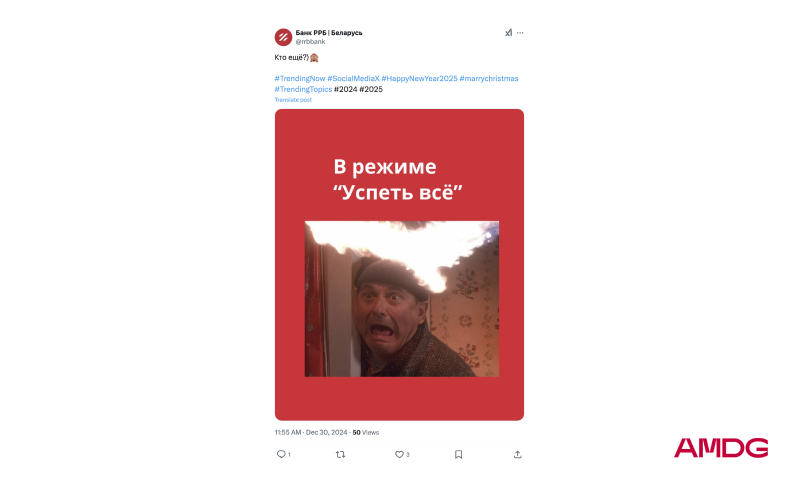Click the reply comment icon
Image resolution: width=800 pixels, height=490 pixels.
(281, 454)
